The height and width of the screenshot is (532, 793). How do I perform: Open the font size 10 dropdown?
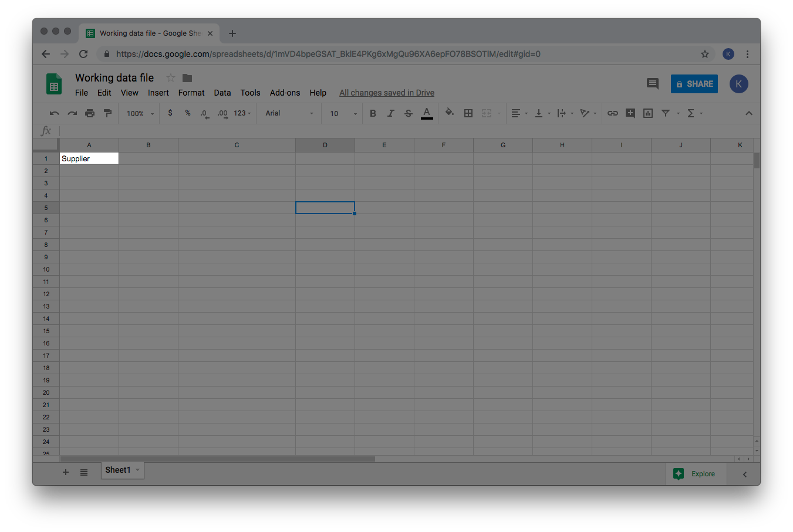coord(343,114)
